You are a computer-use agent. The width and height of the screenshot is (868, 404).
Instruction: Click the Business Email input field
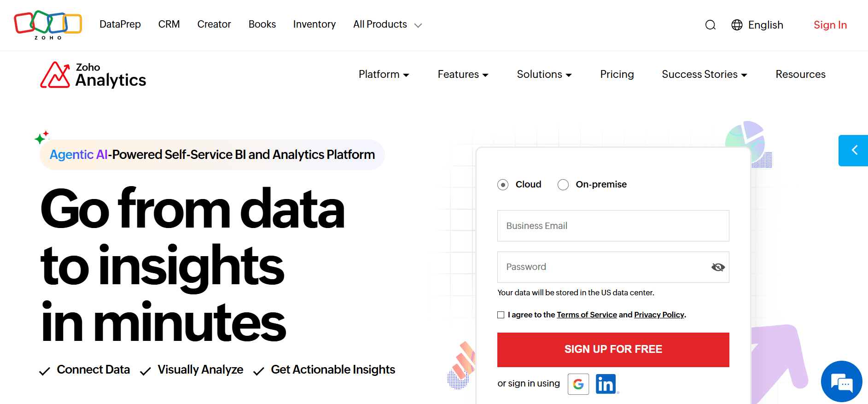pyautogui.click(x=613, y=226)
